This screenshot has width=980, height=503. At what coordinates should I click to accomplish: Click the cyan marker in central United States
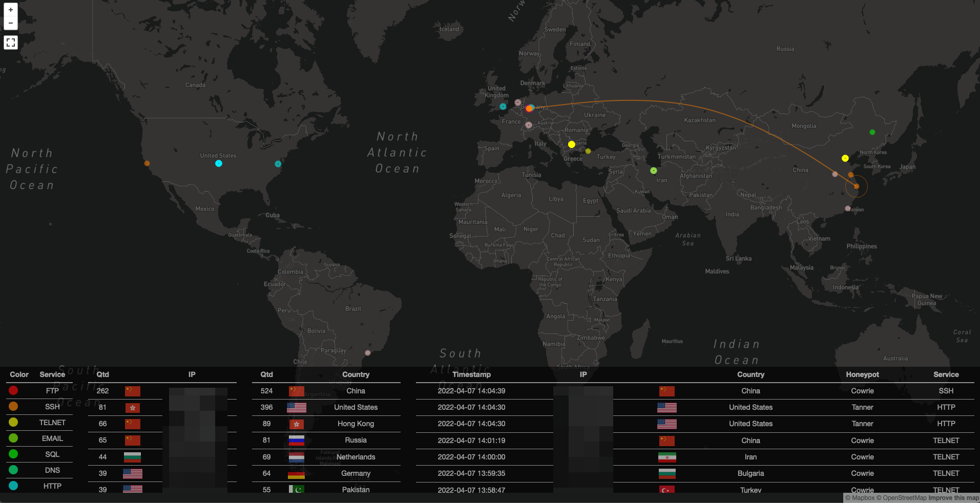coord(219,163)
